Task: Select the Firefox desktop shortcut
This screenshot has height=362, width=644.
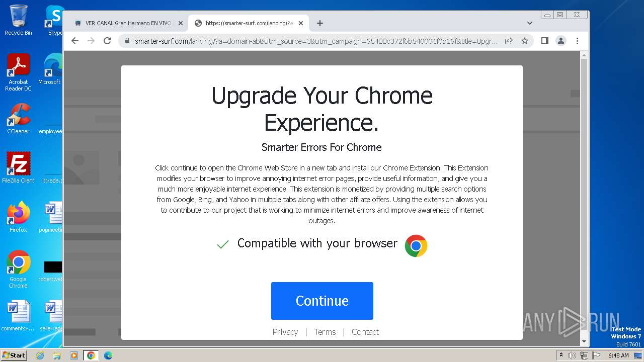Action: [x=18, y=217]
